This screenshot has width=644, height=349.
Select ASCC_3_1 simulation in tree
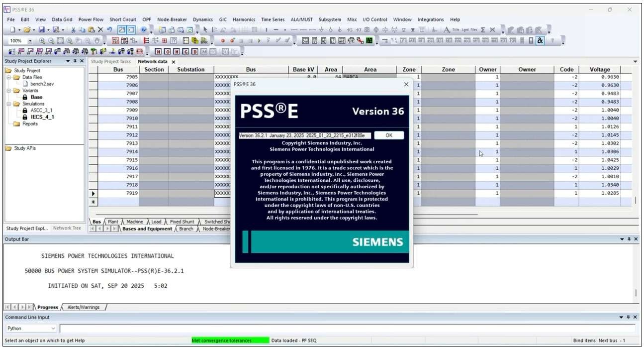click(41, 111)
